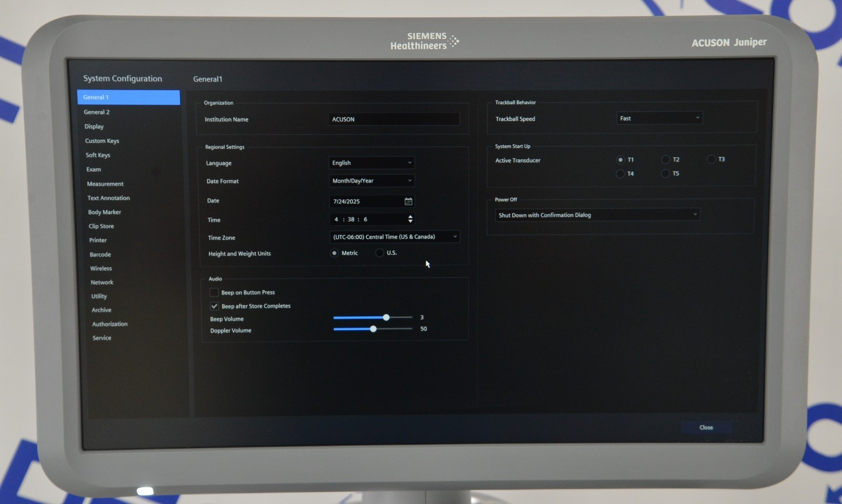Uncheck Beep after Store Completes

click(x=214, y=306)
